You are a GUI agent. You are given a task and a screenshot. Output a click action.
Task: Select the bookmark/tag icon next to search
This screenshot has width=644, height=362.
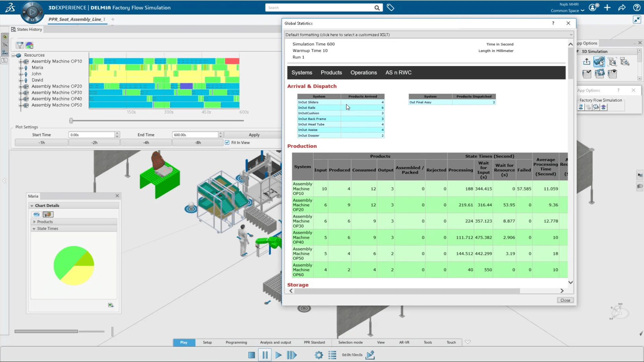point(390,7)
